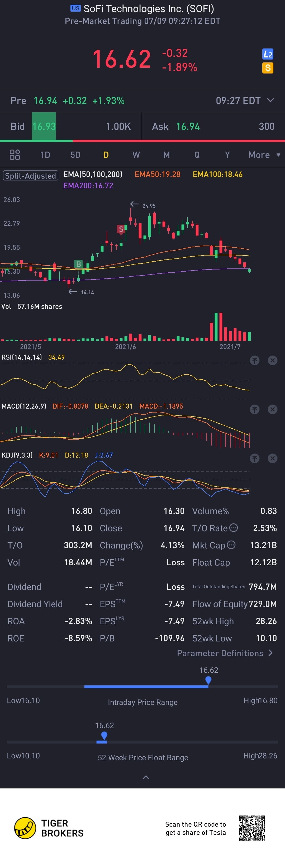Select the M monthly chart tab

pos(167,155)
